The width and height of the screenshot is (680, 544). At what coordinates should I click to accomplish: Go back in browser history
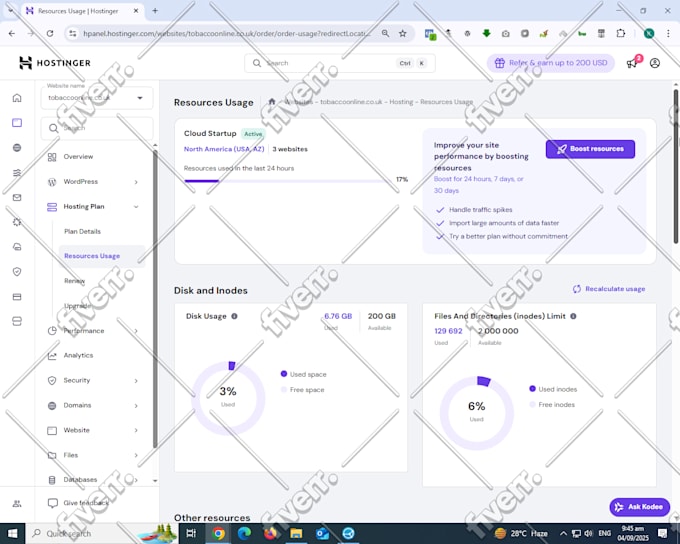pos(12,33)
